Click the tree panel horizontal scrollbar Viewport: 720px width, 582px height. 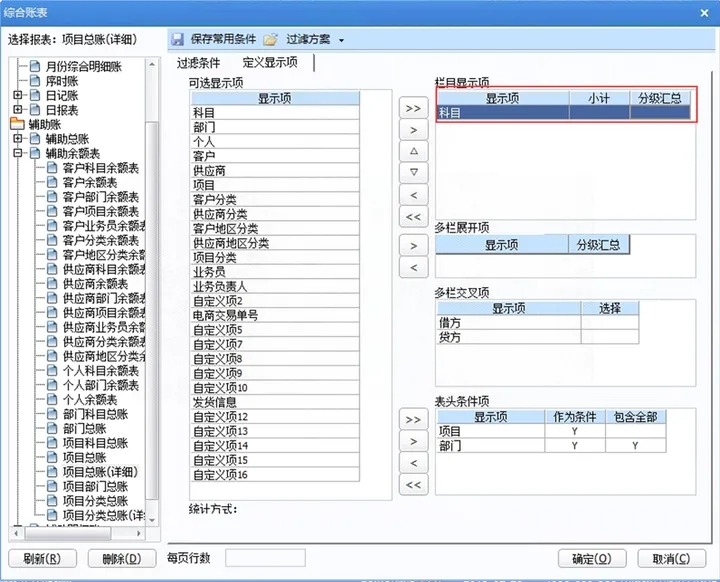[x=77, y=533]
